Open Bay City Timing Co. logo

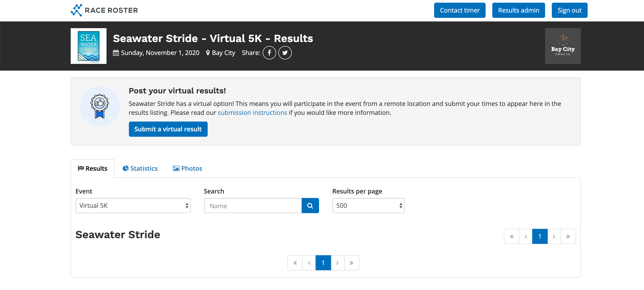tap(563, 46)
